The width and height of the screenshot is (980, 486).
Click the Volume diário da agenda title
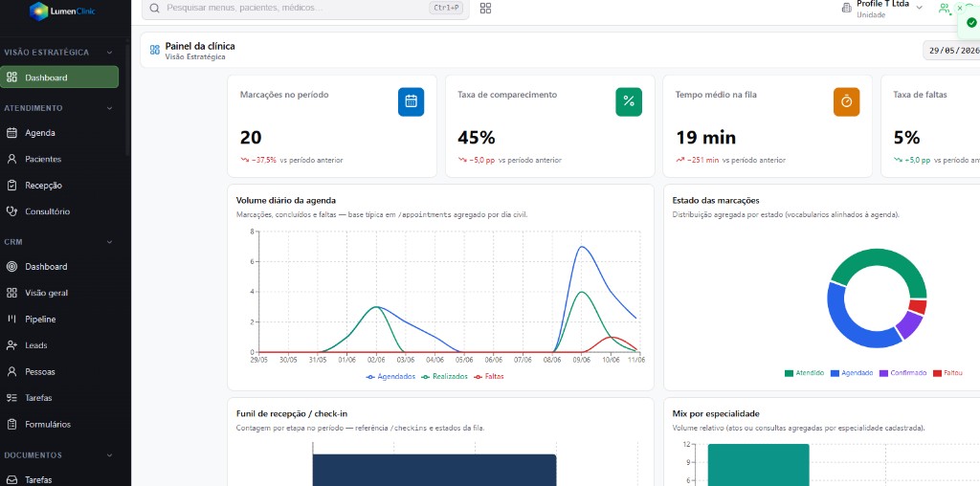[286, 201]
